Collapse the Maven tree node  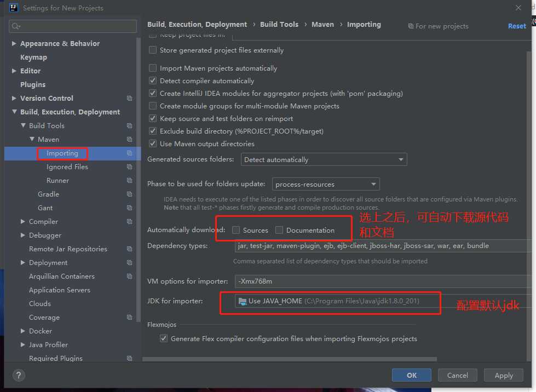[x=32, y=139]
